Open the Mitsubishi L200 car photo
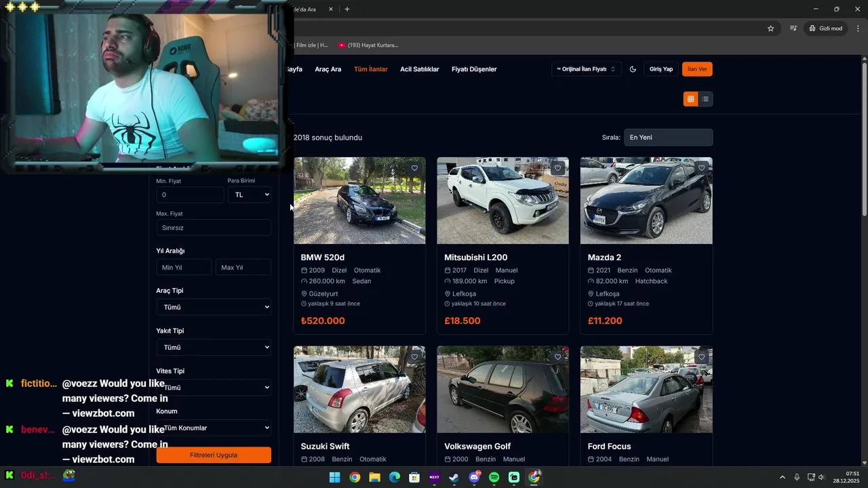Image resolution: width=868 pixels, height=488 pixels. [502, 201]
